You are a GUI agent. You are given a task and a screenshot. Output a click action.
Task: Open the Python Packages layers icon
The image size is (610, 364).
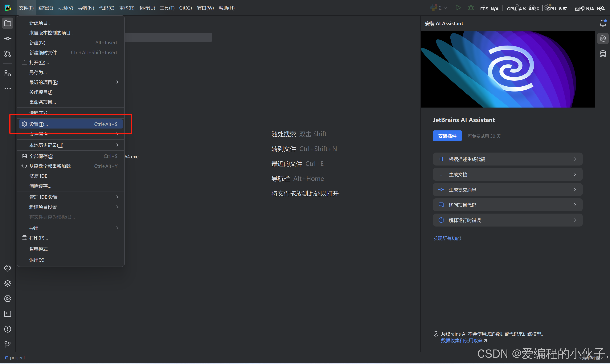(8, 284)
